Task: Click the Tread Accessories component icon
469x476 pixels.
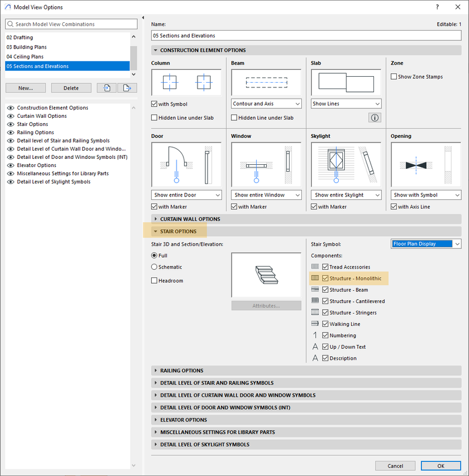Action: point(315,267)
